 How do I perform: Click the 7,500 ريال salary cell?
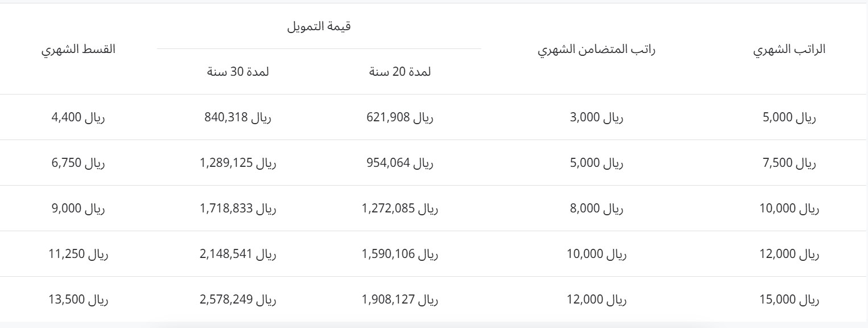pos(789,163)
